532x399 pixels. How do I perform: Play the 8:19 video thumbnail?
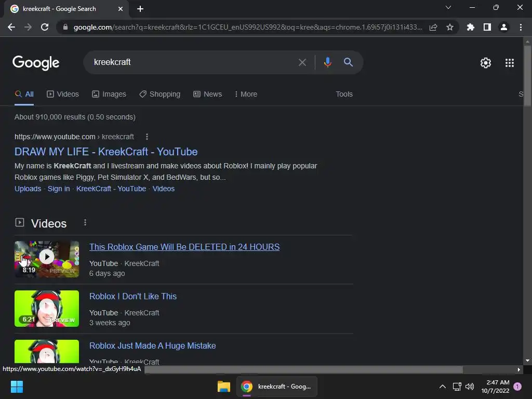47,259
